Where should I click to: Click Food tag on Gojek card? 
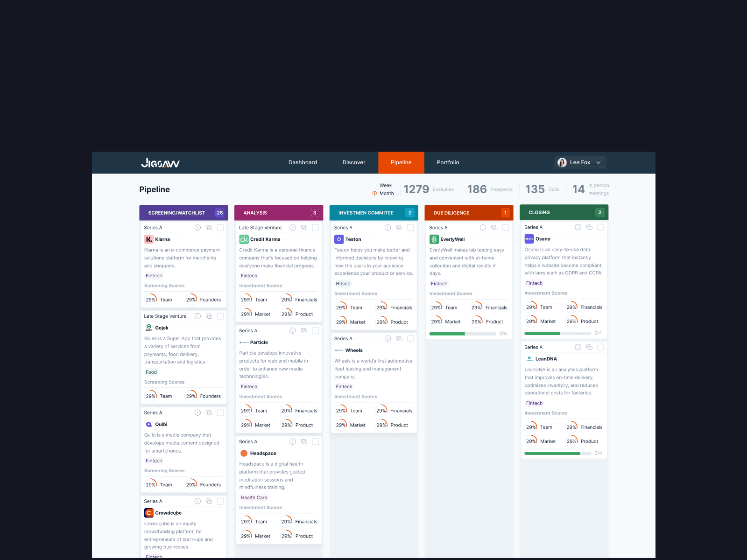[x=151, y=372]
